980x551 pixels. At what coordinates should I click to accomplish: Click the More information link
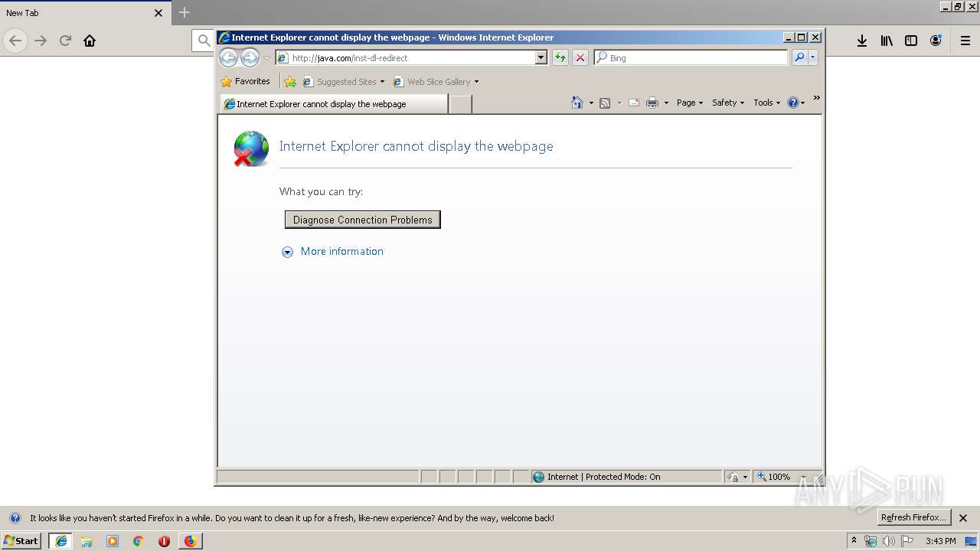(x=342, y=251)
